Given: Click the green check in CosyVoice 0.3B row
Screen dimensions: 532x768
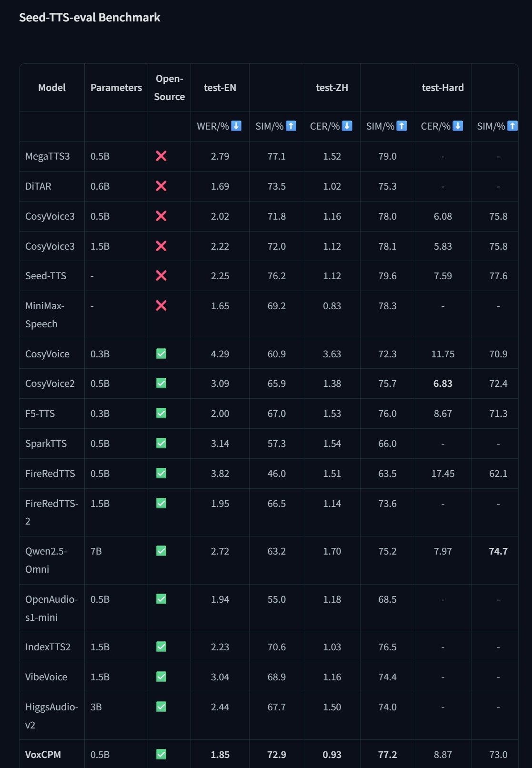Looking at the screenshot, I should point(161,354).
